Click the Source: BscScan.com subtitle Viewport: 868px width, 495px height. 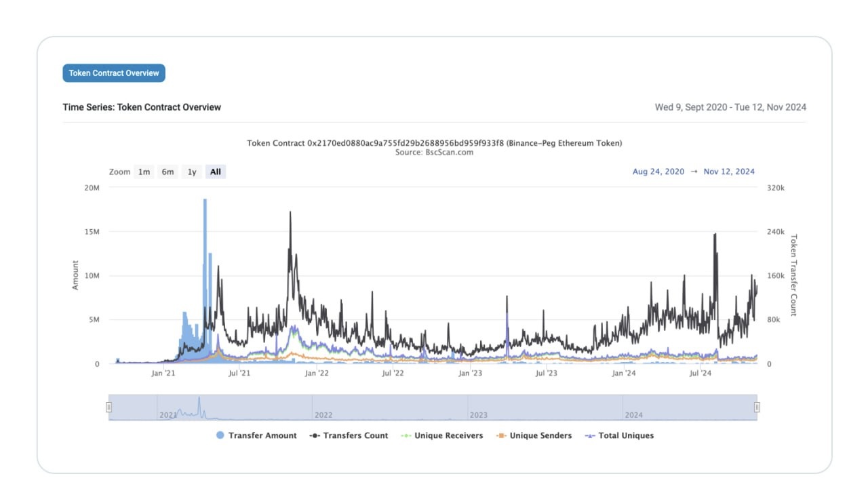point(434,153)
